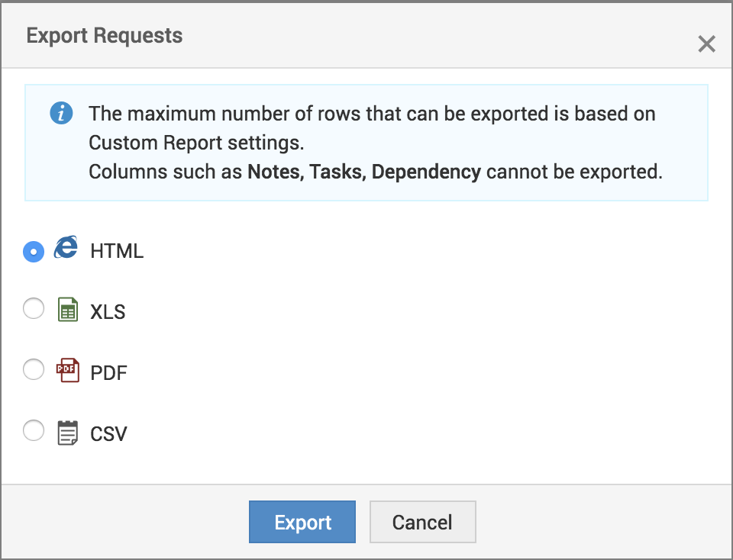The width and height of the screenshot is (733, 560).
Task: Select the PDF format label text
Action: coord(109,372)
